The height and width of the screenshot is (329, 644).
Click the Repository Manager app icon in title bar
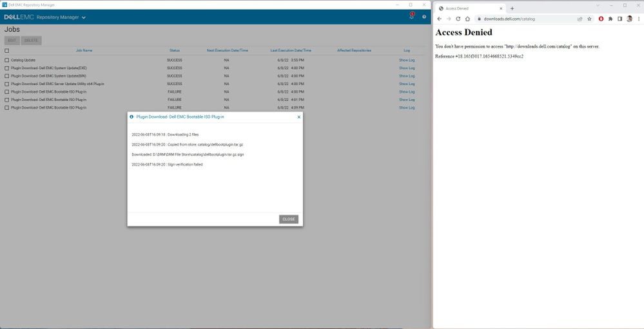(x=5, y=5)
